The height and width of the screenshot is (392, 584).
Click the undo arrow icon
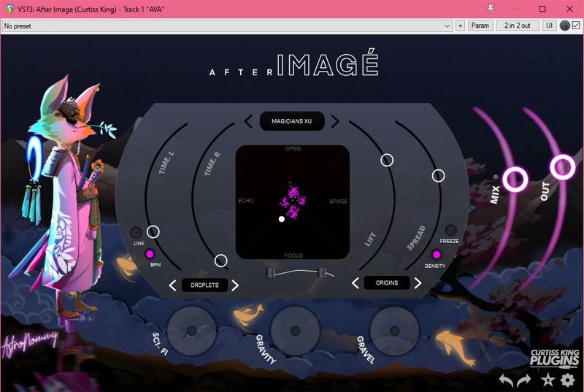tap(506, 380)
